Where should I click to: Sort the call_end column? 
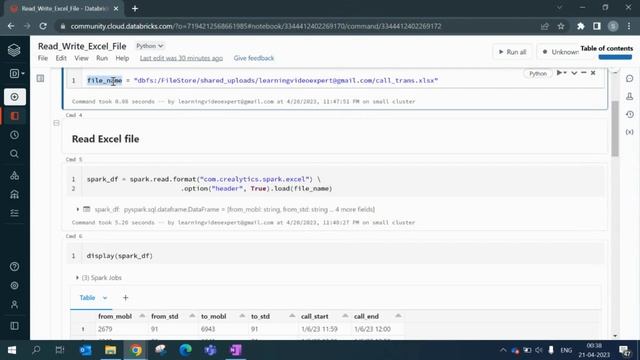tap(398, 316)
